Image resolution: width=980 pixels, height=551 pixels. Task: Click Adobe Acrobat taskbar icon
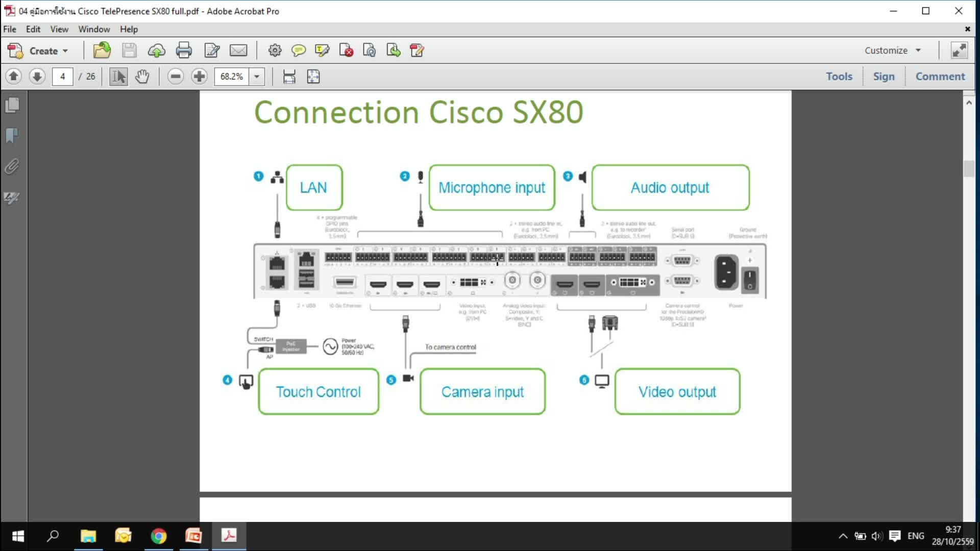[229, 536]
